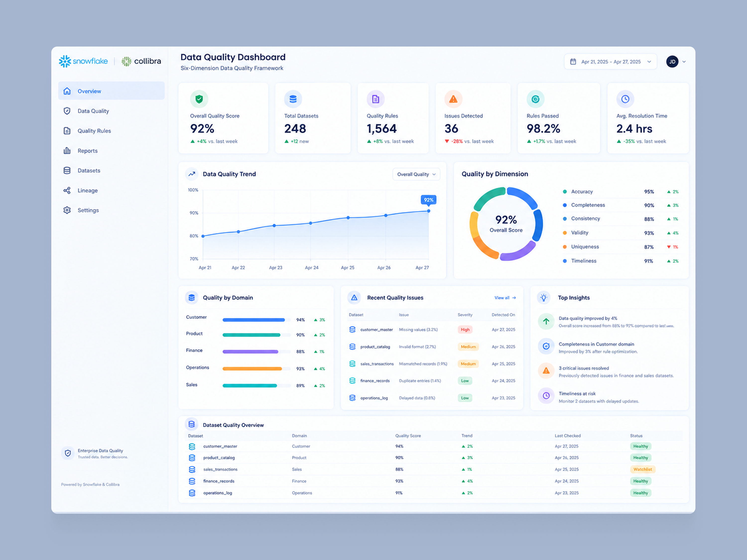Click the Low severity badge for operations_log

465,398
